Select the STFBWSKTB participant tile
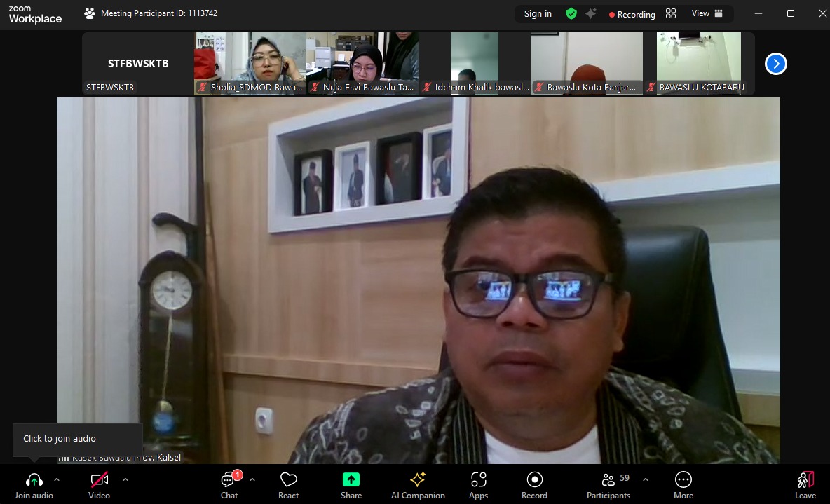Screen dimensions: 830x504 pyautogui.click(x=138, y=64)
